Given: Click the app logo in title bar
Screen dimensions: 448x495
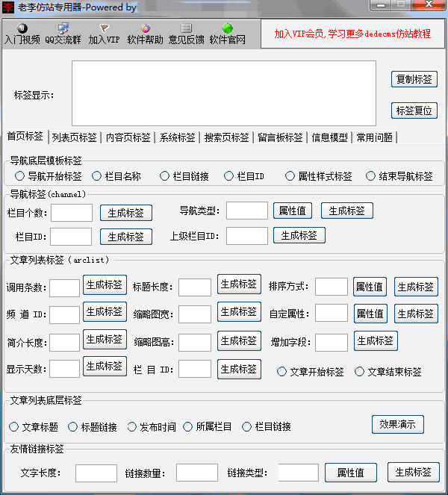Looking at the screenshot, I should pyautogui.click(x=8, y=7).
